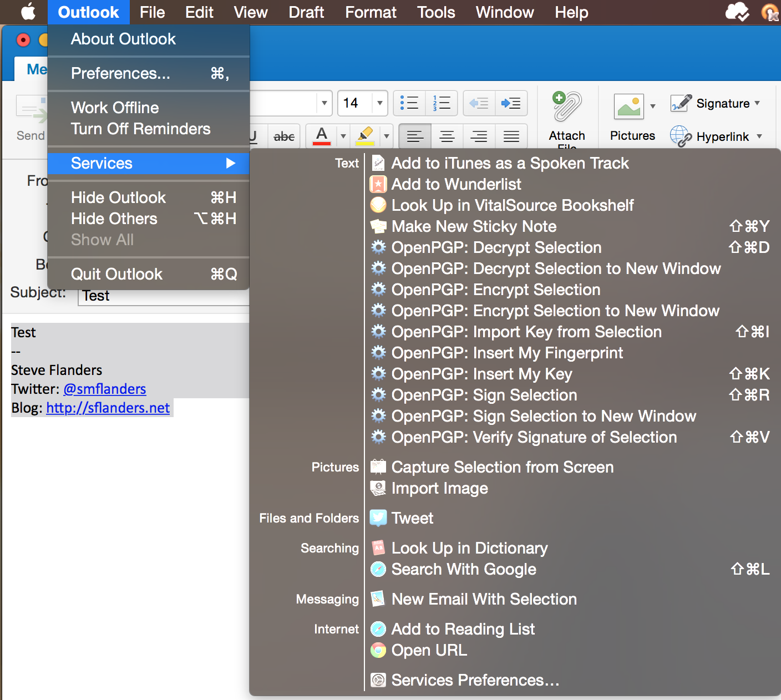Select Quit Outlook from the menu
This screenshot has width=781, height=700.
click(x=116, y=274)
